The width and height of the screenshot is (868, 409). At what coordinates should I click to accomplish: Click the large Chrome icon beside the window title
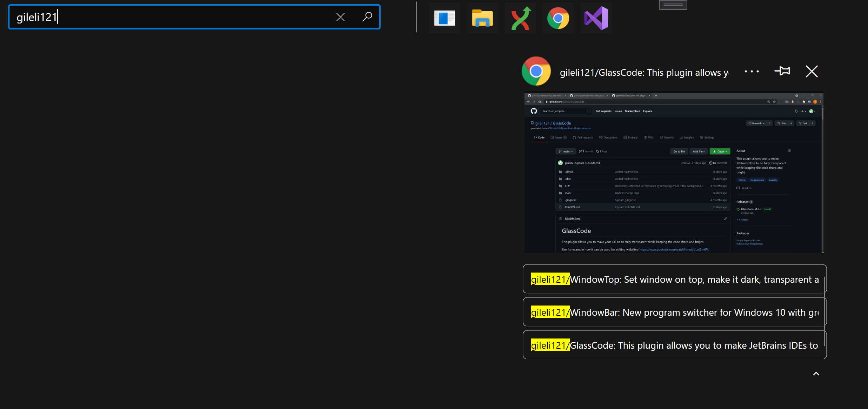(x=536, y=71)
